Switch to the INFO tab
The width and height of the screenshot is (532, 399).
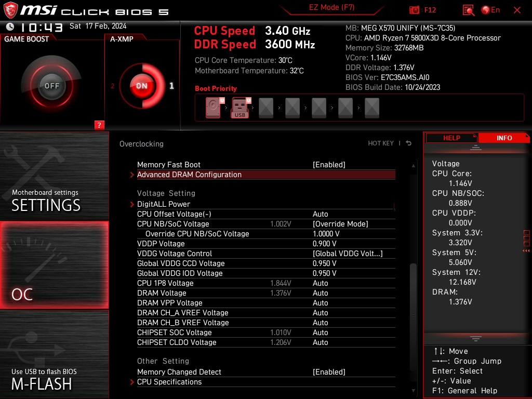[x=503, y=138]
